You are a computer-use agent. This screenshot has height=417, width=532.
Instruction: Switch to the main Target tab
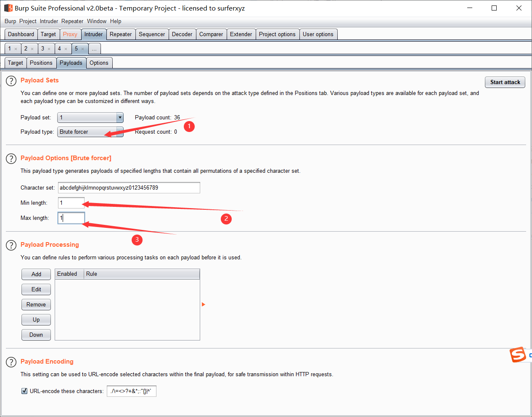coord(48,34)
